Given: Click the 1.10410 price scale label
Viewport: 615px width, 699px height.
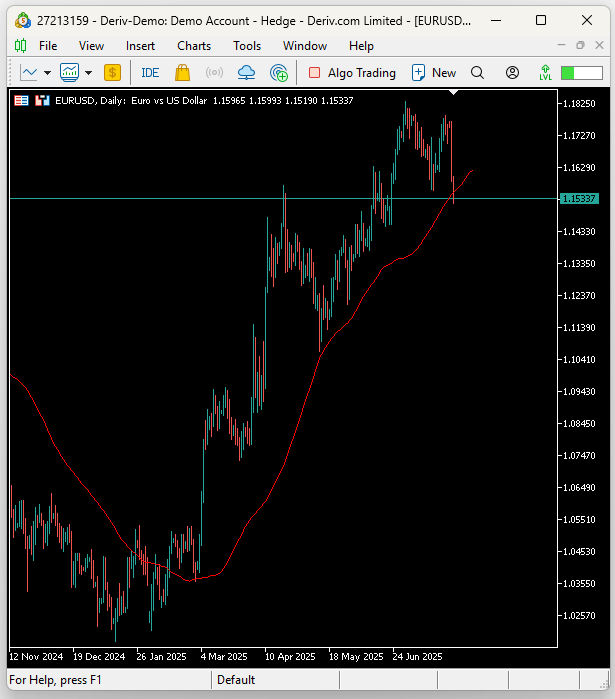Looking at the screenshot, I should point(579,359).
